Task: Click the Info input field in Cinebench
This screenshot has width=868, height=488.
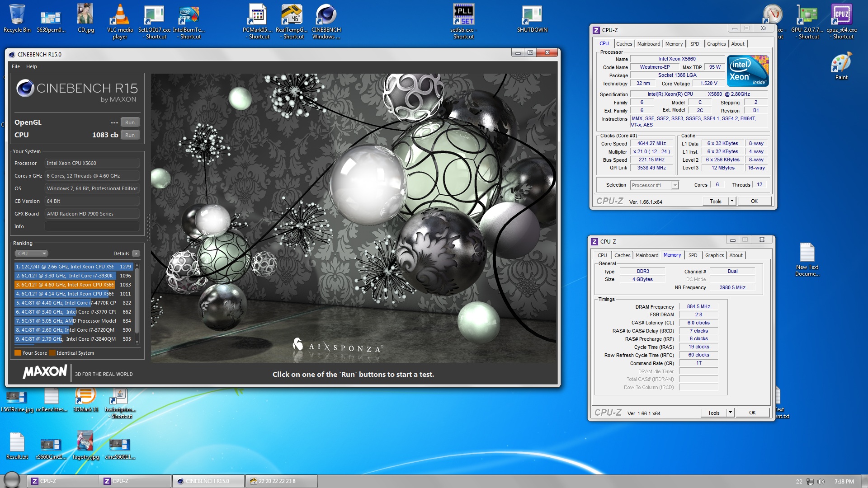Action: tap(92, 226)
